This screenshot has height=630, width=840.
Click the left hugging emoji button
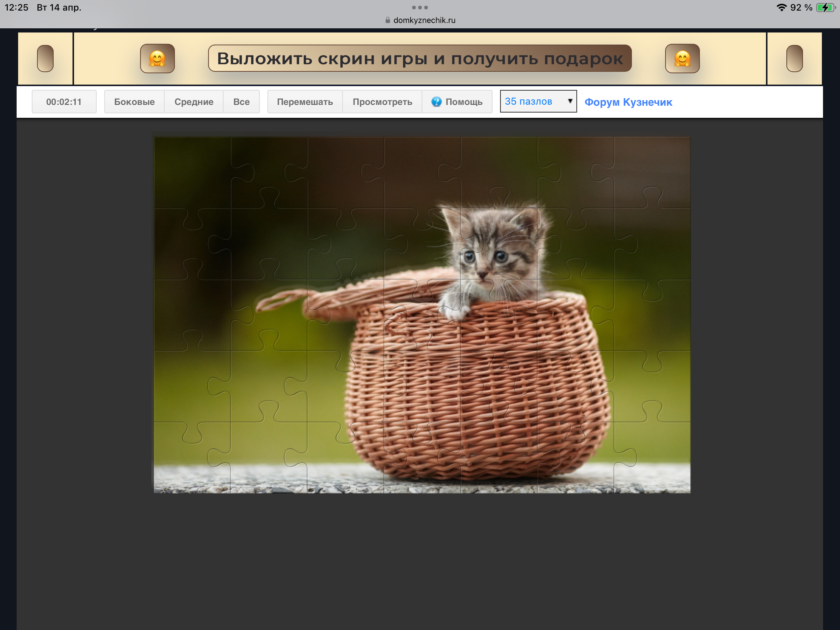(x=157, y=59)
